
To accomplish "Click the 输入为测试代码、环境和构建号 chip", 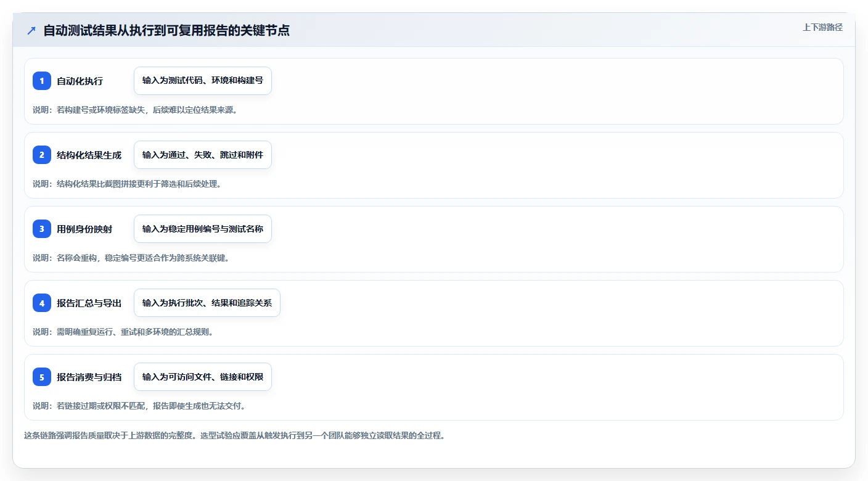I will pyautogui.click(x=203, y=81).
